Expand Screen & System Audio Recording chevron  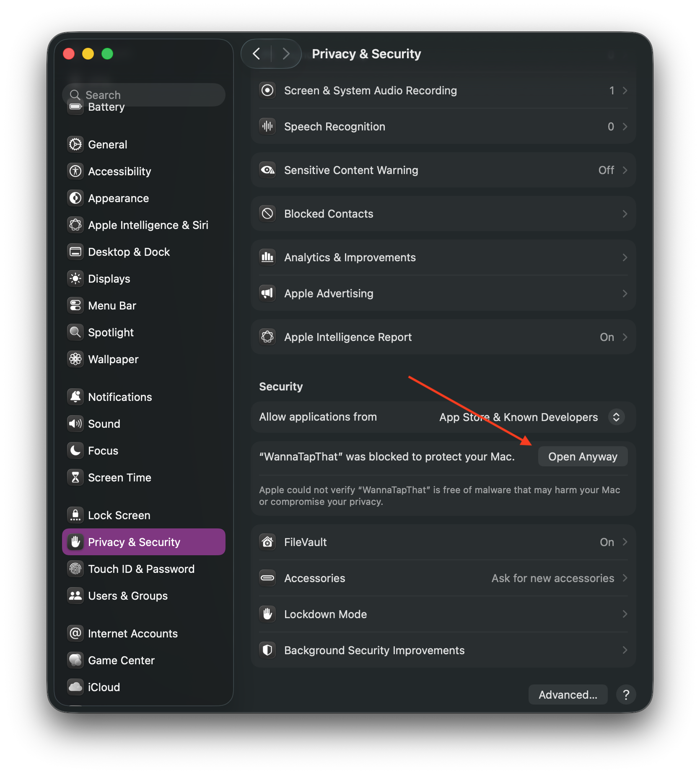625,91
